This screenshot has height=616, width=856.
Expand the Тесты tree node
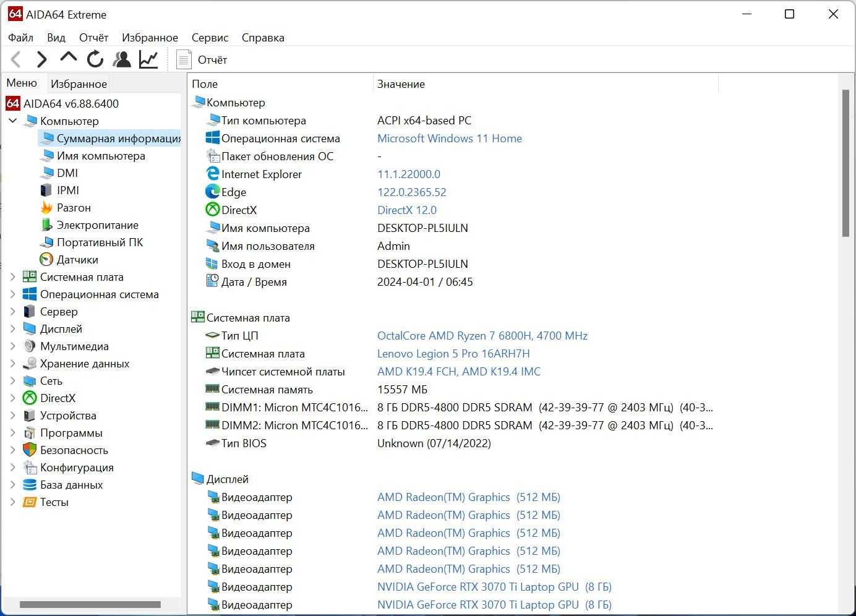[12, 502]
